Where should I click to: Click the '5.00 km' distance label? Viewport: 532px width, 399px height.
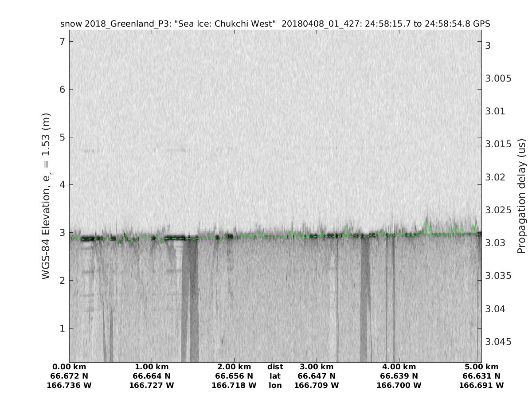(x=481, y=367)
